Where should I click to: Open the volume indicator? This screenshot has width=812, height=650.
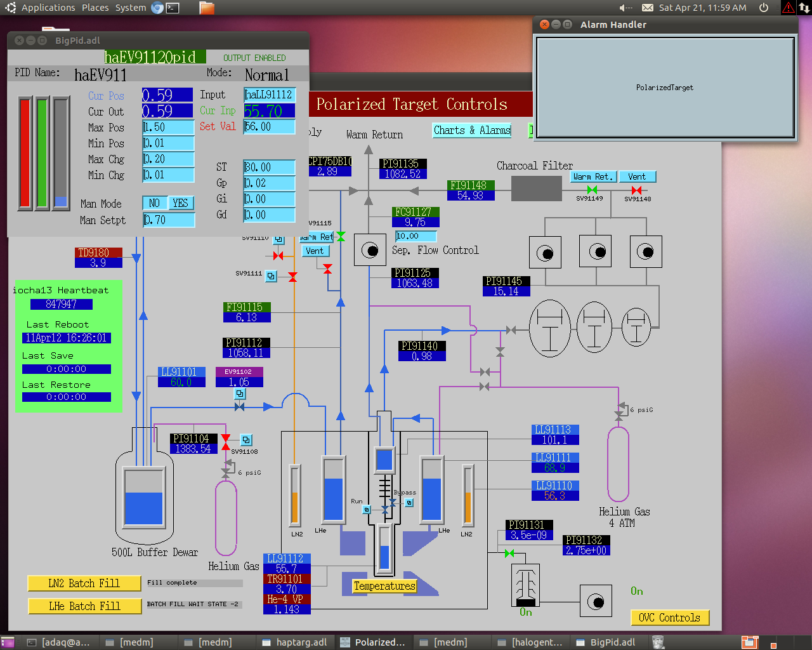626,8
